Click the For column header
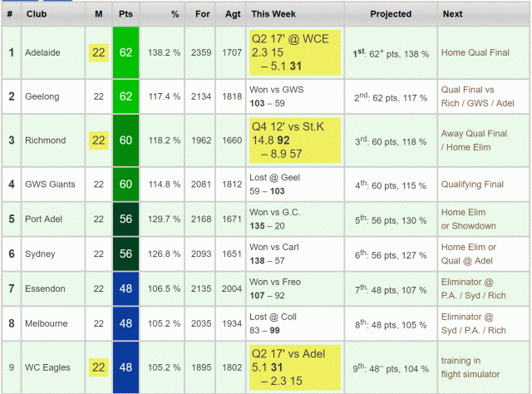This screenshot has width=532, height=394. pyautogui.click(x=200, y=14)
